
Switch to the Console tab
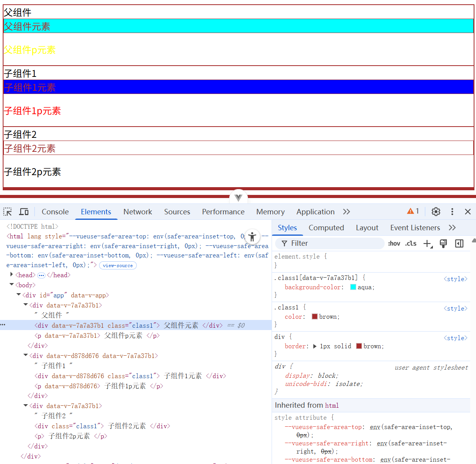pyautogui.click(x=55, y=212)
